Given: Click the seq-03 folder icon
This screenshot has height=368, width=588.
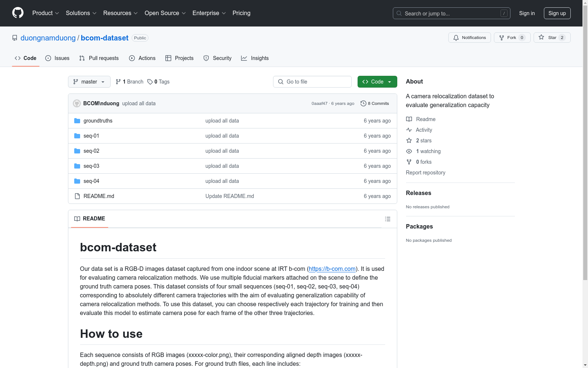Looking at the screenshot, I should coord(77,166).
